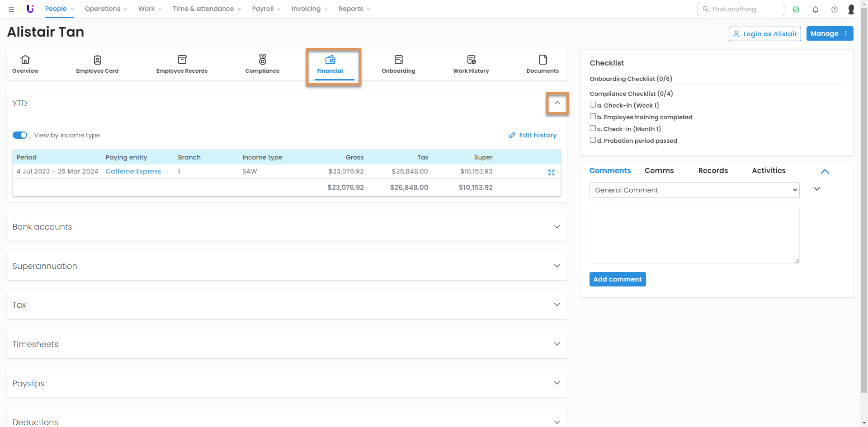The width and height of the screenshot is (868, 427).
Task: Open the Caffeine Express paying entity link
Action: pos(133,171)
